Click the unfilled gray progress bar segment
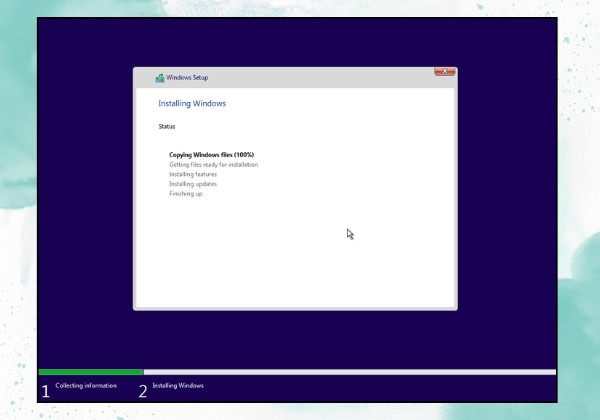 pyautogui.click(x=350, y=372)
